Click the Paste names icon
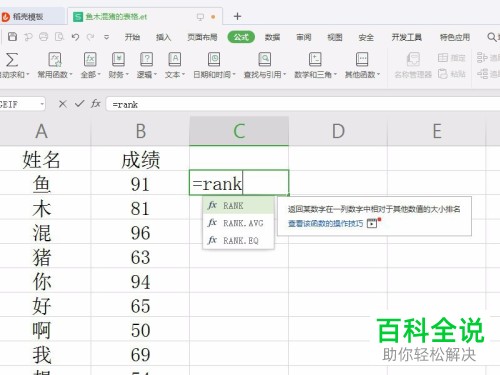This screenshot has width=500, height=375. [442, 73]
